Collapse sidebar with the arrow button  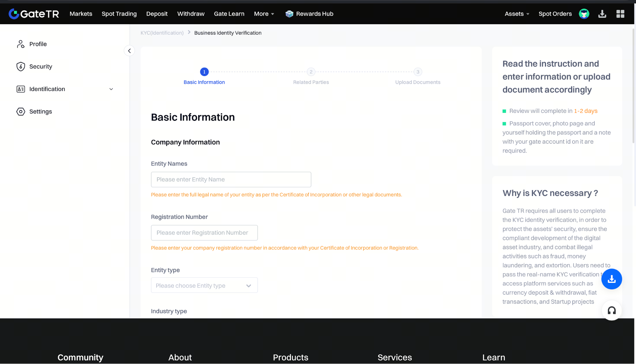(129, 51)
